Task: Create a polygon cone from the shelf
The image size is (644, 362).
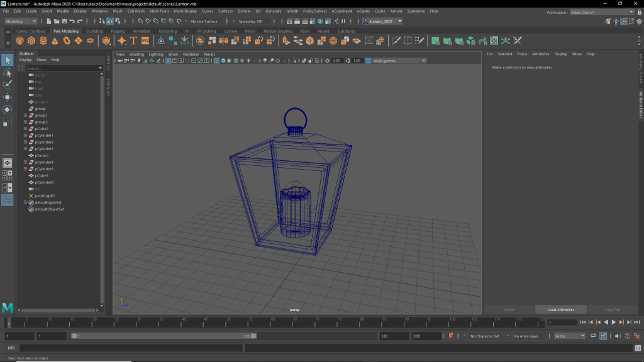Action: point(55,41)
